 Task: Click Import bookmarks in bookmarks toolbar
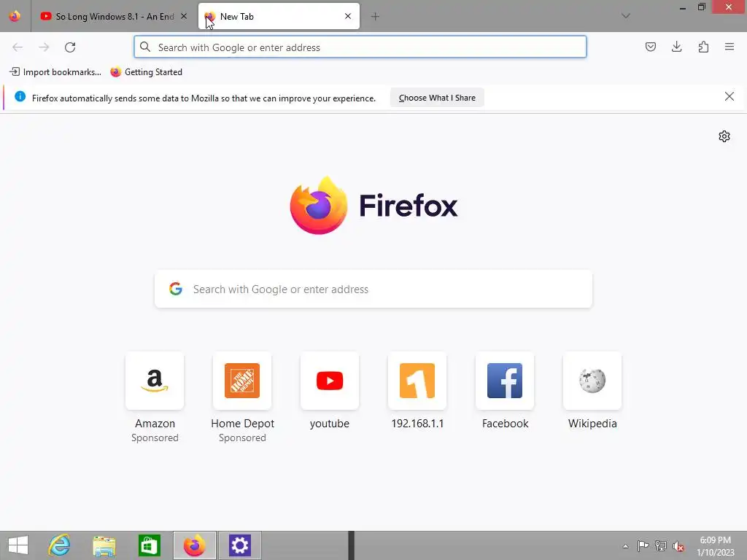[55, 72]
